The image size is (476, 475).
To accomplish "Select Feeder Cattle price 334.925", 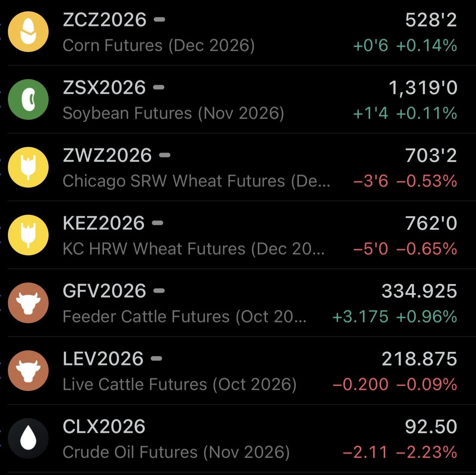I will click(419, 291).
